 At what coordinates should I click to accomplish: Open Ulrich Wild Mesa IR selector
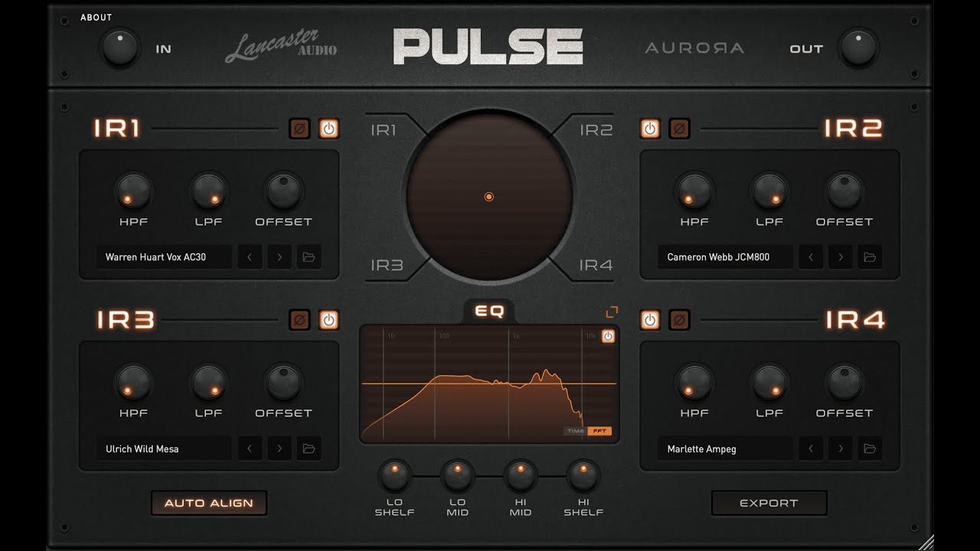164,448
